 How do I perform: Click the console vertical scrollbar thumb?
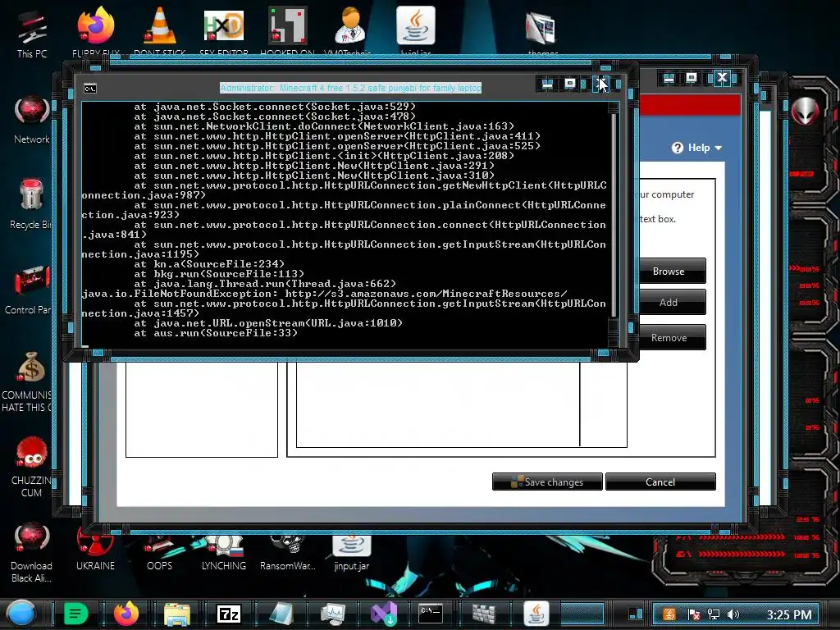pyautogui.click(x=614, y=325)
